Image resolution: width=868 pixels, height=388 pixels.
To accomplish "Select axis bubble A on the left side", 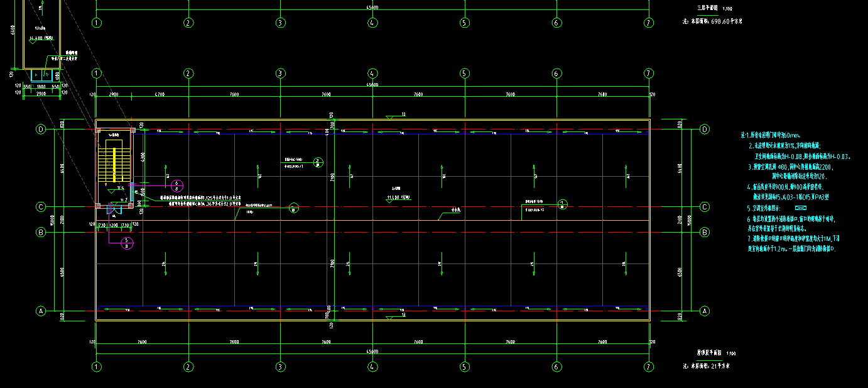I will tap(41, 311).
